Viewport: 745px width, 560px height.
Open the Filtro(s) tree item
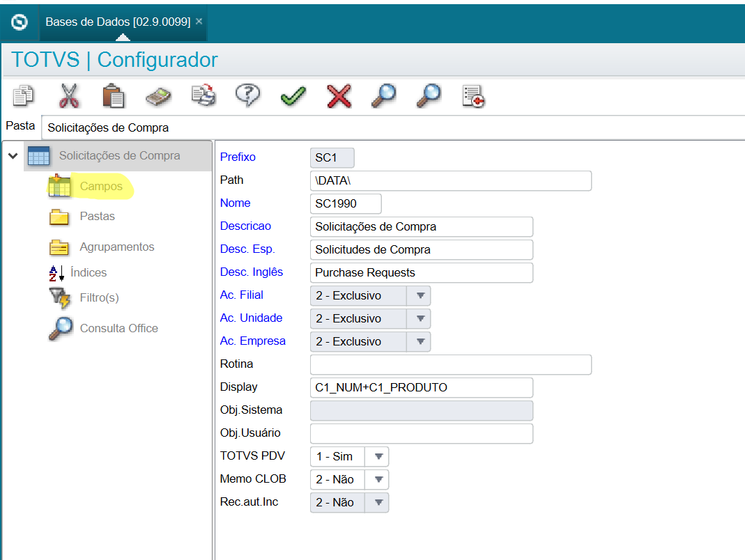click(x=99, y=298)
